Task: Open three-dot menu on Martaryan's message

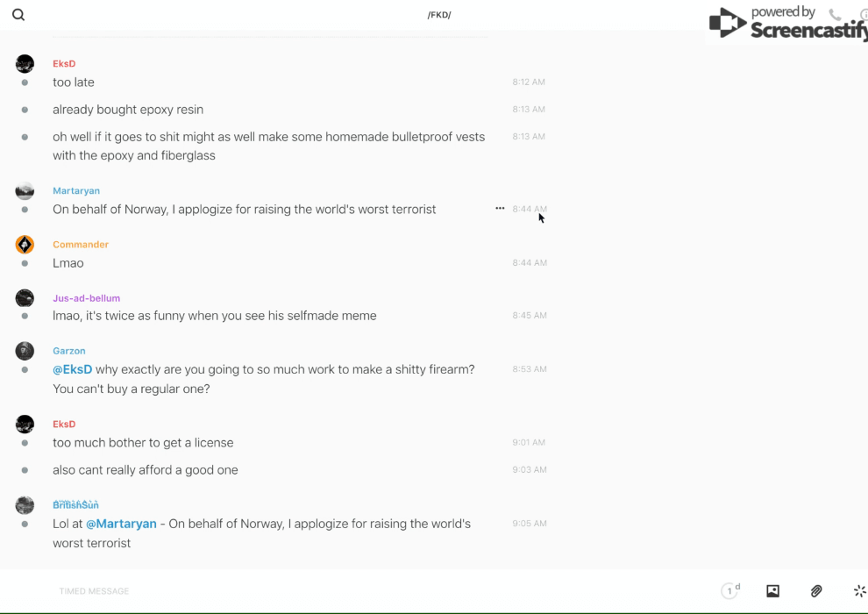Action: tap(500, 209)
